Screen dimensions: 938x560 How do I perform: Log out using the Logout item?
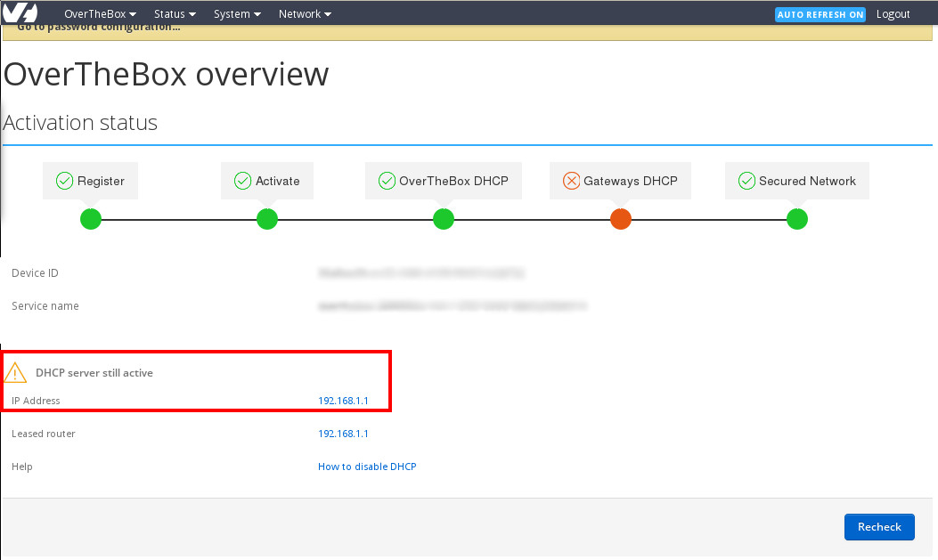point(893,14)
